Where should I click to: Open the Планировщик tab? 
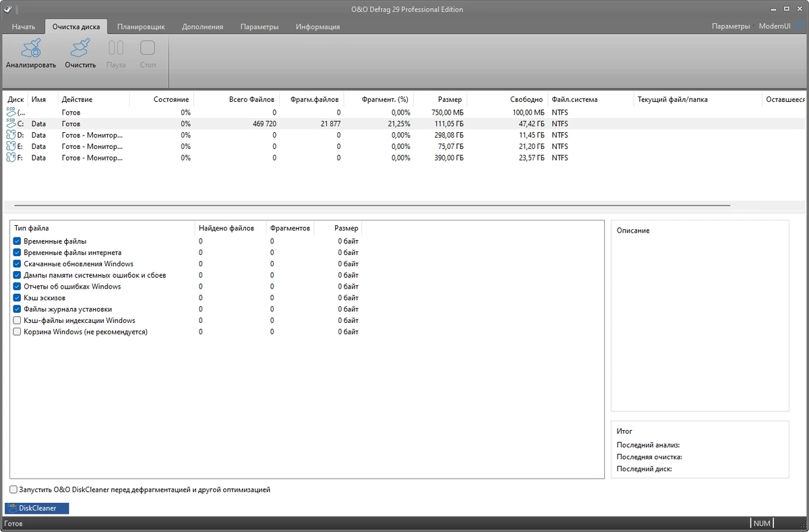pyautogui.click(x=140, y=26)
